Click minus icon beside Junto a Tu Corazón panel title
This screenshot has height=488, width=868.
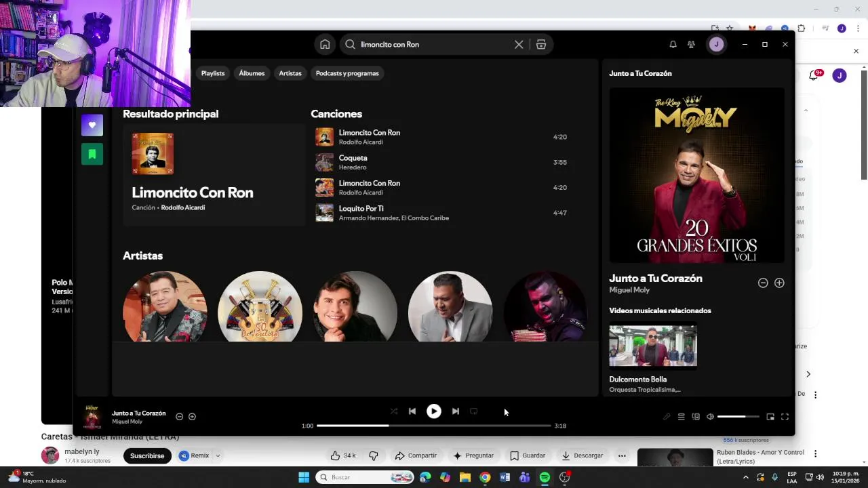[763, 283]
